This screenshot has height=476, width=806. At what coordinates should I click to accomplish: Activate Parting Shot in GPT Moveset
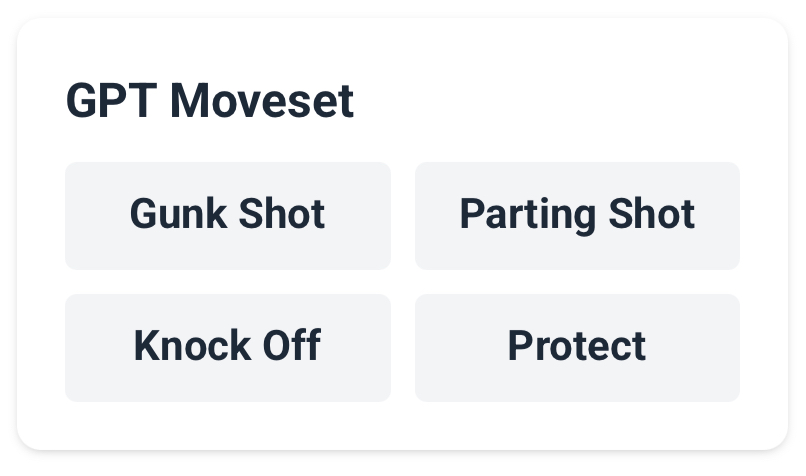pyautogui.click(x=577, y=216)
